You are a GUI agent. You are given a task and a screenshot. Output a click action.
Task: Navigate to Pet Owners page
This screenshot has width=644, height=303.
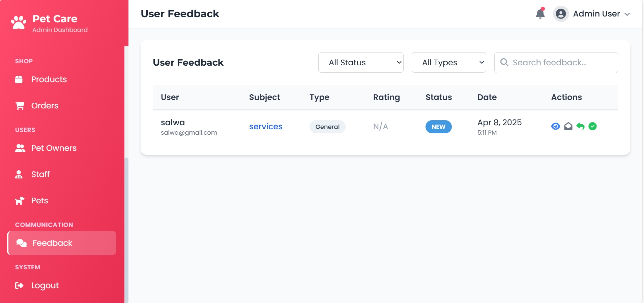pyautogui.click(x=54, y=148)
